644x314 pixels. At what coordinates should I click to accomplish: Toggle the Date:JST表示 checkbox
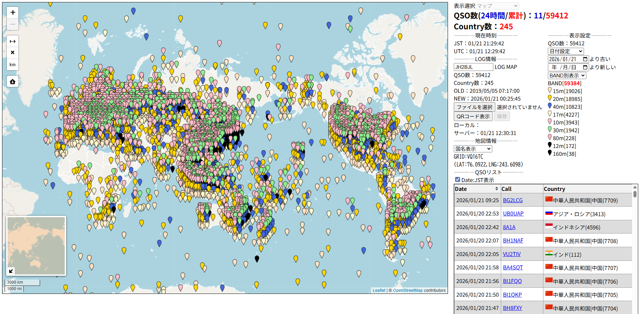coord(458,180)
